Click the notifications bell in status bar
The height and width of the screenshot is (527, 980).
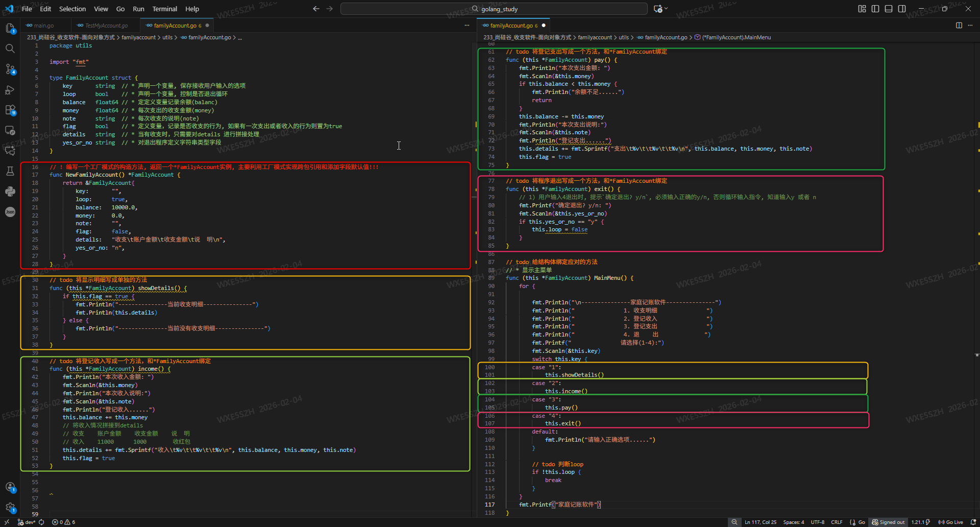coord(973,522)
